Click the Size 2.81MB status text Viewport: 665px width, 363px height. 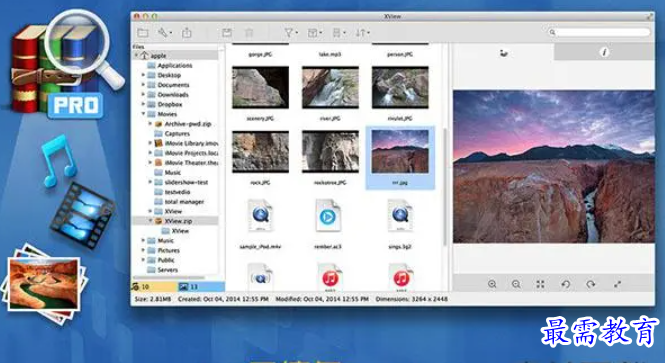coord(153,299)
